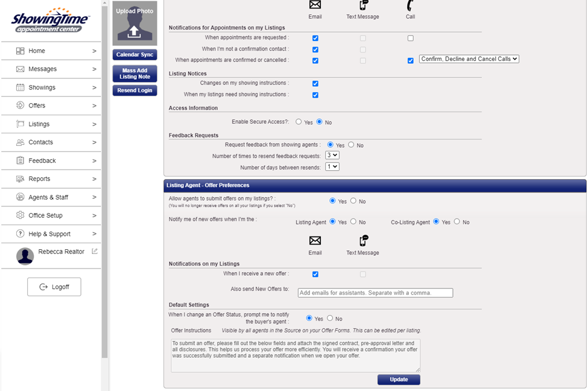Click the Home sidebar icon

pos(21,51)
